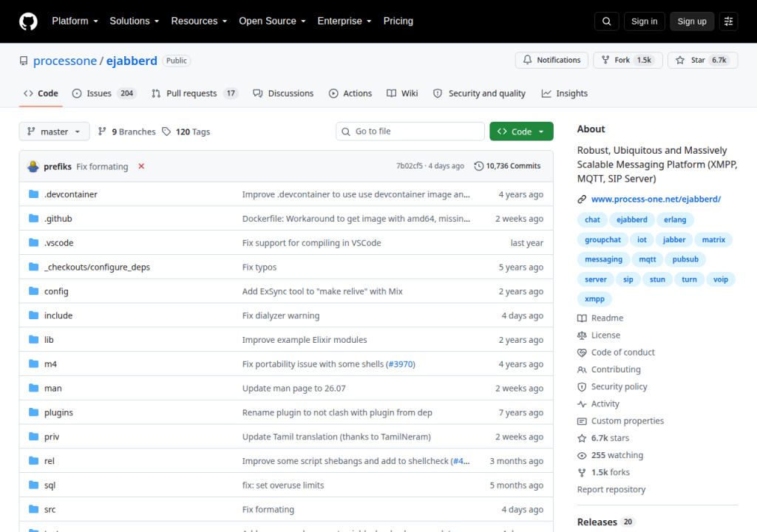
Task: Click the fork icon on Fork button
Action: click(605, 60)
